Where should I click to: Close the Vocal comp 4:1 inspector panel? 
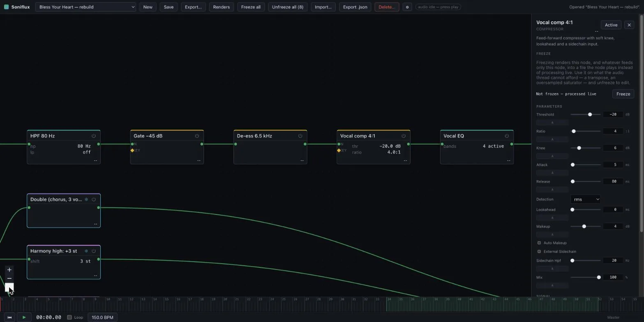[x=629, y=25]
